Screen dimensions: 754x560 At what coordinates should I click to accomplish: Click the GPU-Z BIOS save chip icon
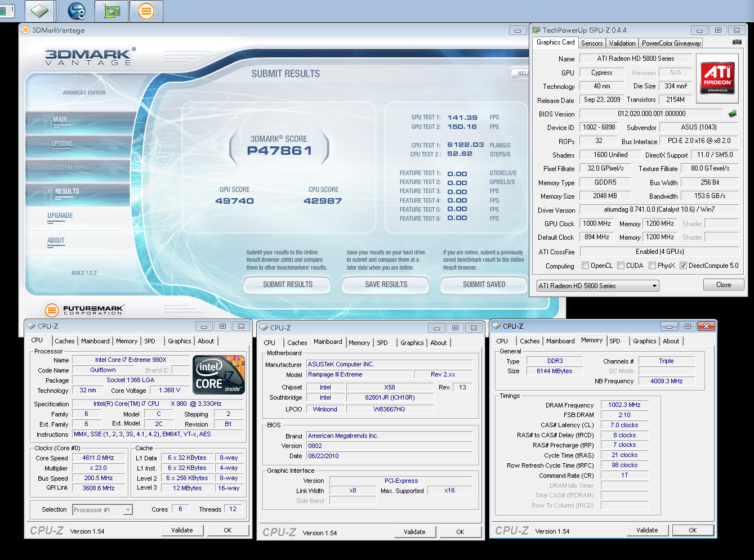pyautogui.click(x=733, y=114)
